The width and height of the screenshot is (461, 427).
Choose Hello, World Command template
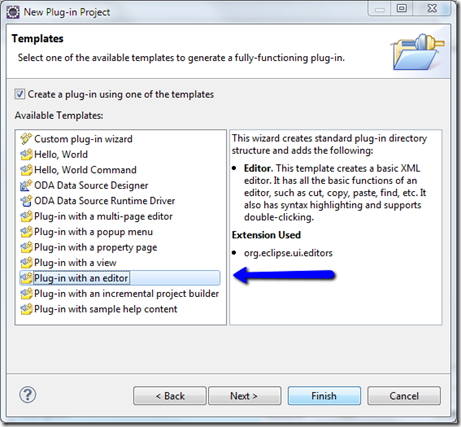(85, 170)
